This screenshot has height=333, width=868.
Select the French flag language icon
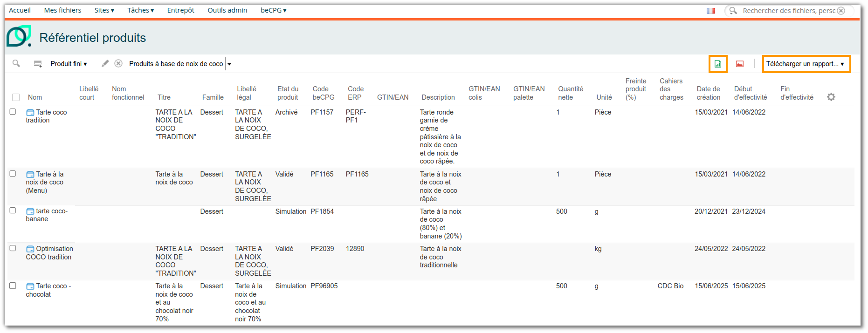[x=711, y=11]
